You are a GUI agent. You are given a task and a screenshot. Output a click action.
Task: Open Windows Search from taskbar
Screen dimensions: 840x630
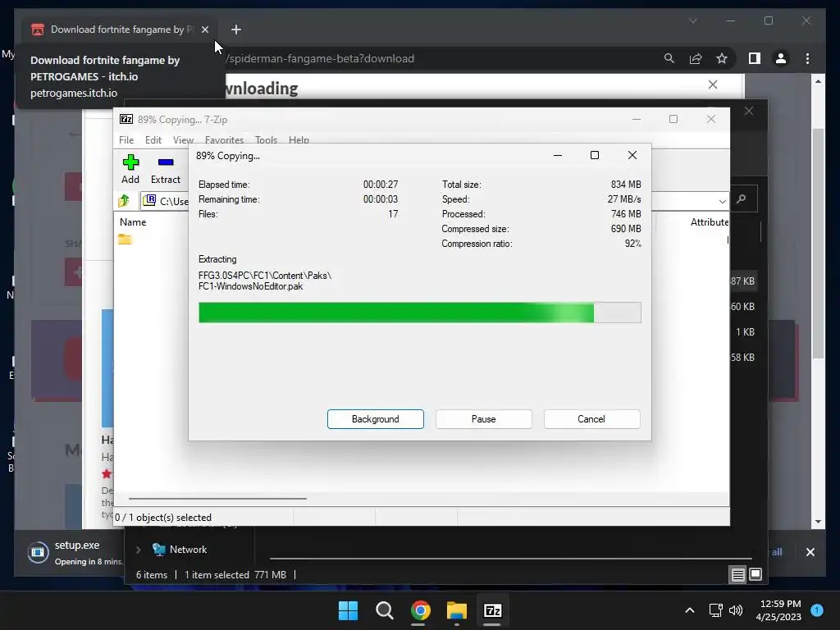[385, 610]
